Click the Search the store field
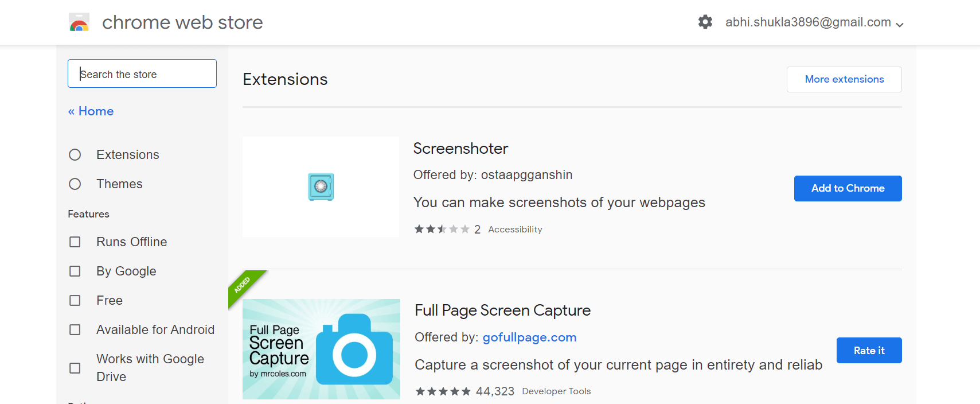Image resolution: width=980 pixels, height=404 pixels. pos(142,73)
